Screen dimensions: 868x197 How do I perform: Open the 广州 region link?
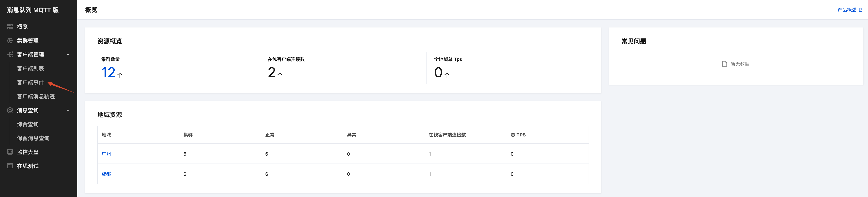[106, 154]
